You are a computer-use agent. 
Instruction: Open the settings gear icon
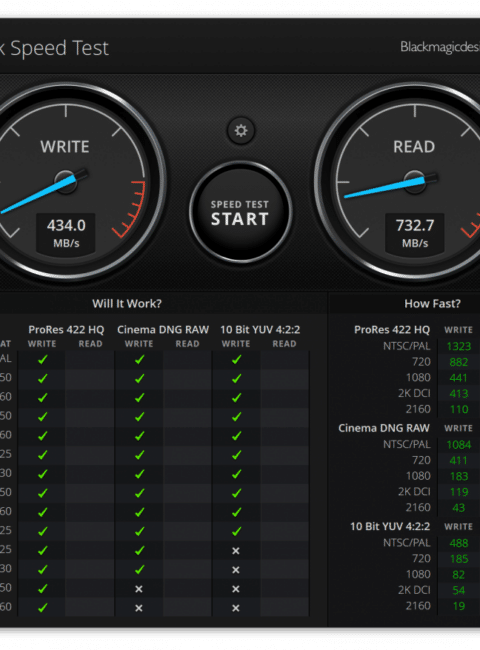coord(241,131)
